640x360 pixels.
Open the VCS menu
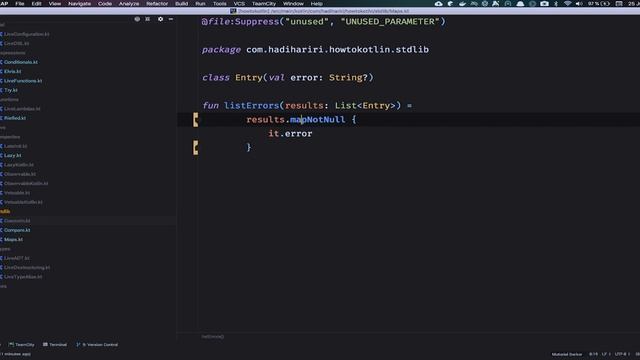(x=239, y=4)
